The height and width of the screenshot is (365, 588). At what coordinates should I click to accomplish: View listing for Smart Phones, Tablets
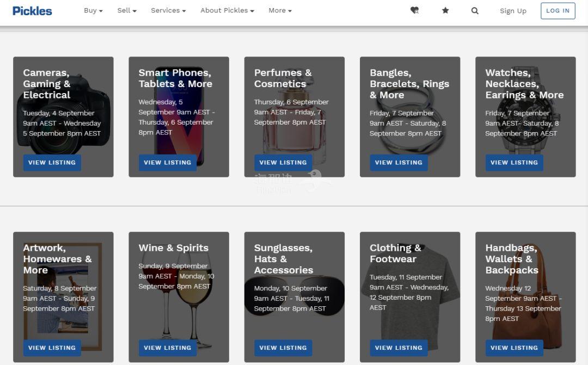pos(167,163)
